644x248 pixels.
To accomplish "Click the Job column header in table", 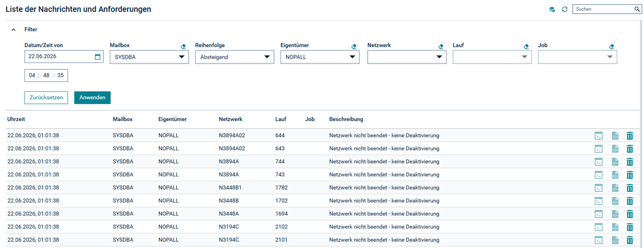I will (x=310, y=119).
